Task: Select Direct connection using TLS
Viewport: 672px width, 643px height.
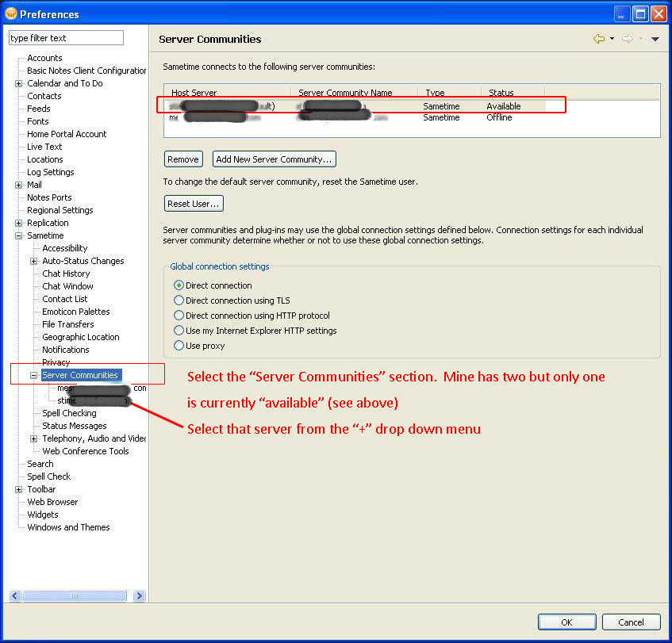Action: point(179,300)
